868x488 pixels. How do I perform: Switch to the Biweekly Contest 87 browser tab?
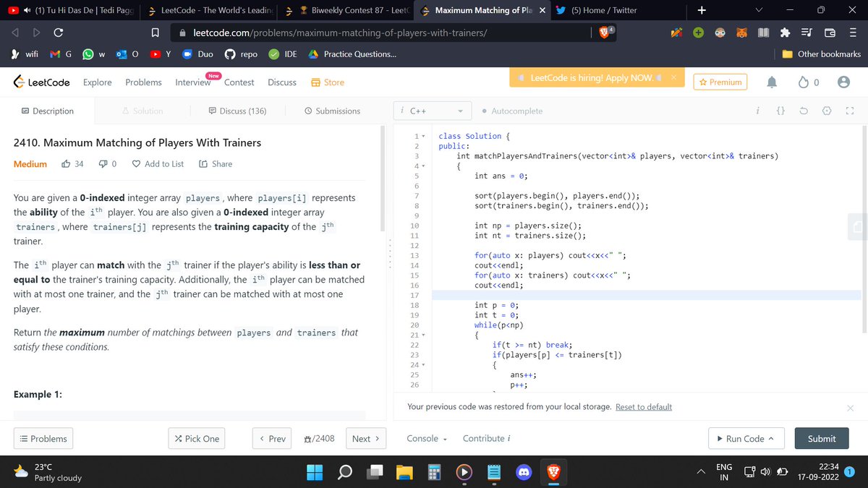[x=346, y=11]
